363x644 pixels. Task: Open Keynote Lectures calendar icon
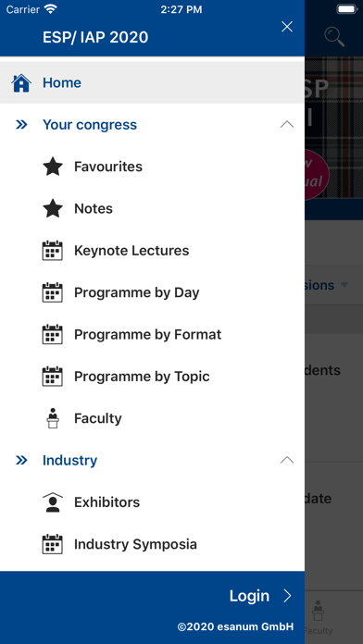click(x=53, y=251)
